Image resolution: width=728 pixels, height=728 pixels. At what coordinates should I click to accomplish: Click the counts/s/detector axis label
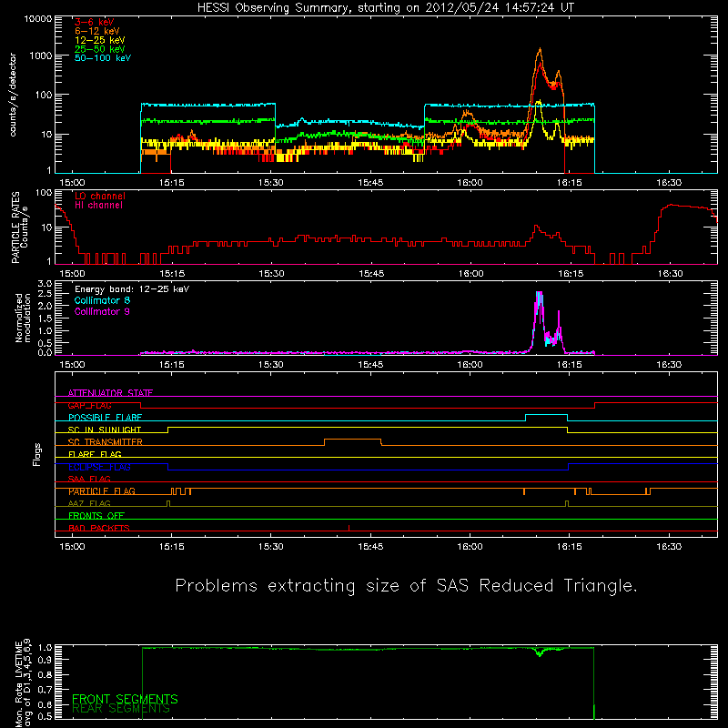(13, 95)
